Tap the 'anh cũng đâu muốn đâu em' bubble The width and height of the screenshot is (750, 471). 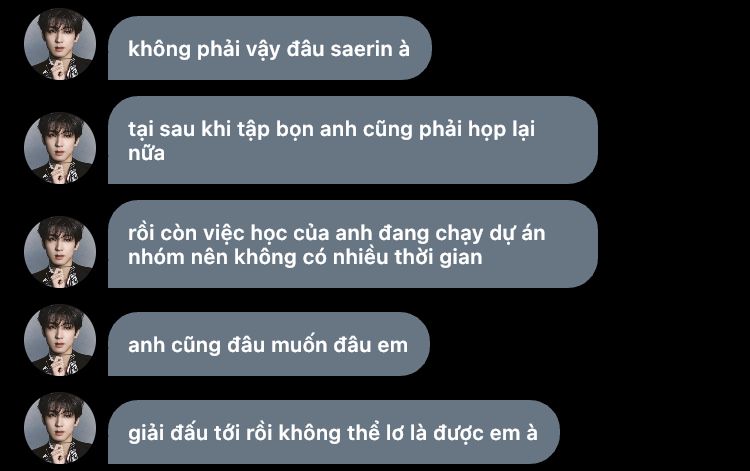click(x=269, y=344)
